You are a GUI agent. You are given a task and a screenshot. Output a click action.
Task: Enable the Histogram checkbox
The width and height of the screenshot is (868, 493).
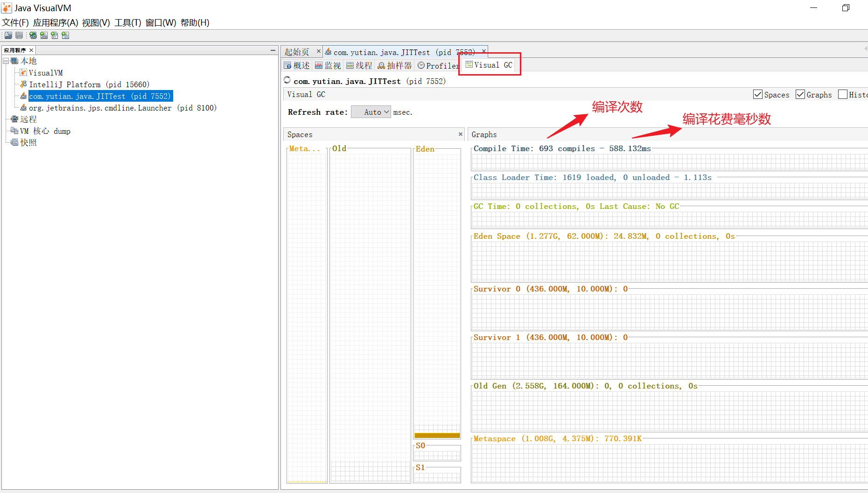[843, 95]
